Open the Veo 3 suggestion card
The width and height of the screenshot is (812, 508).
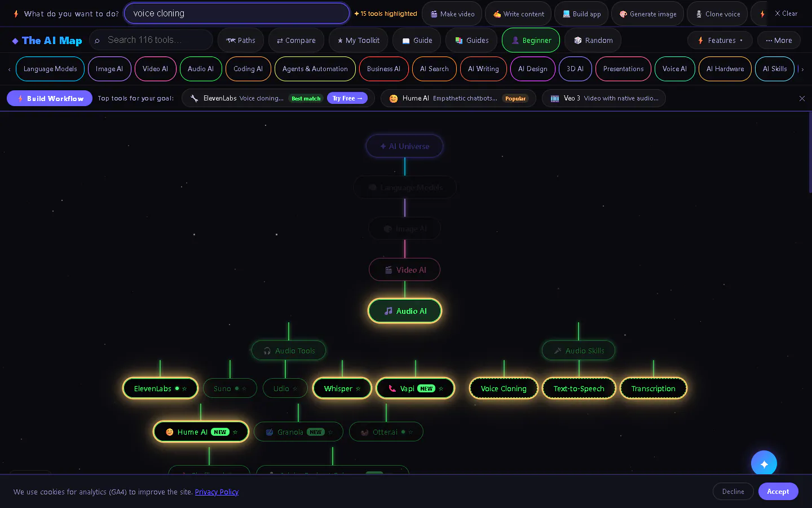(604, 98)
